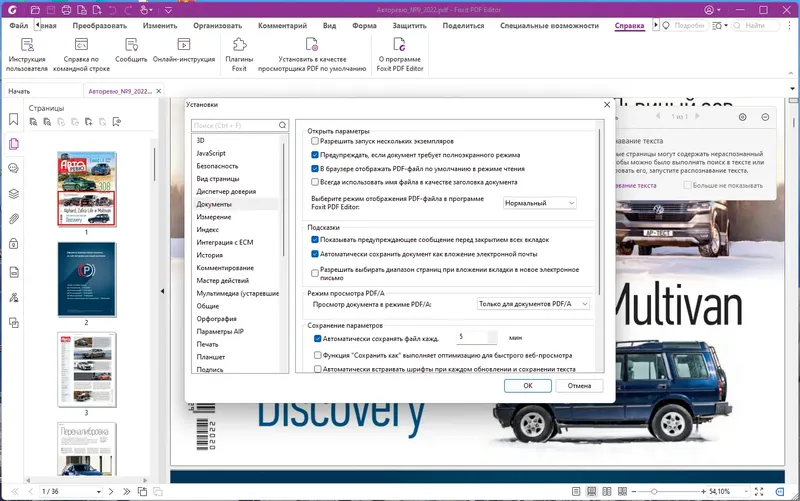Check Разрешить выбирать диапазон страниц checkbox
This screenshot has width=800, height=501.
(315, 273)
